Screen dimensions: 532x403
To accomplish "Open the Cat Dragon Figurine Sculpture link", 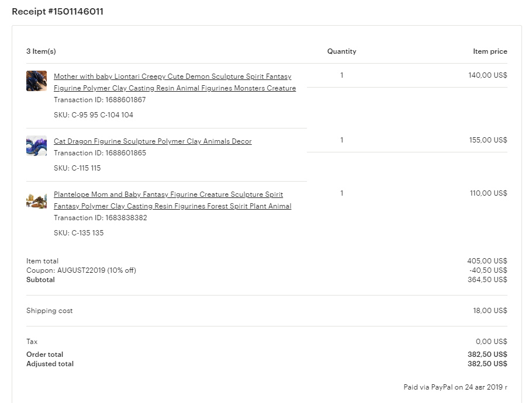I will (153, 141).
